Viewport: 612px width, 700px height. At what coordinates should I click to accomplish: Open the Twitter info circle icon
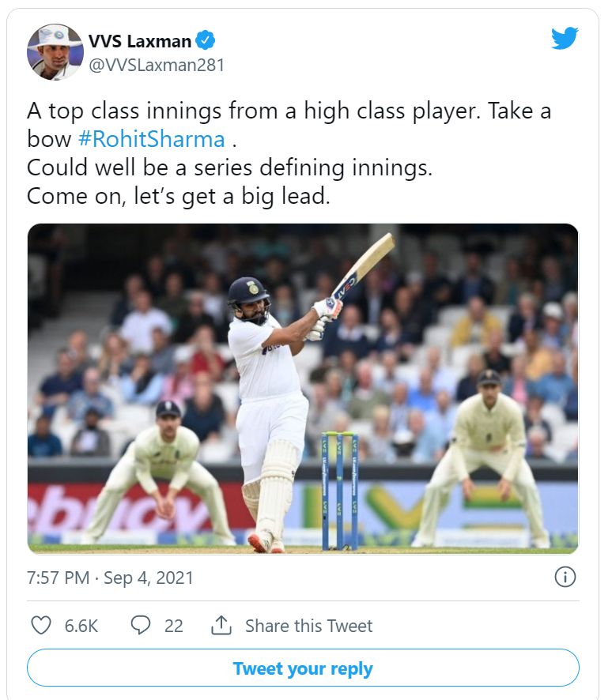(565, 578)
